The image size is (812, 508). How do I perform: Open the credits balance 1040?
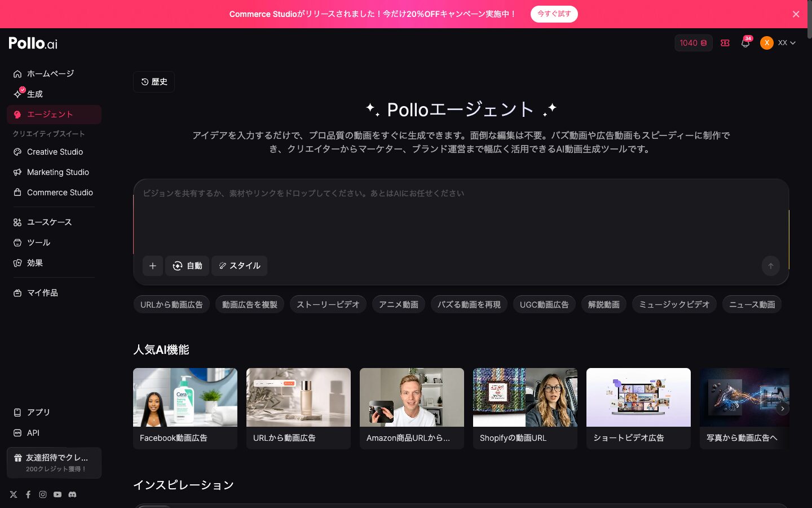pyautogui.click(x=693, y=43)
